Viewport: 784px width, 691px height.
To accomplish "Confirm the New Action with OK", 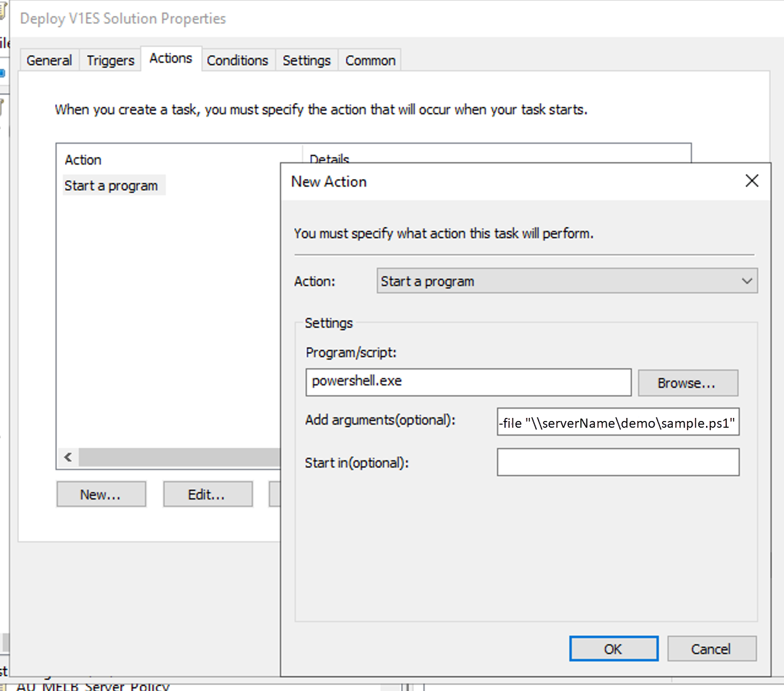I will [613, 649].
